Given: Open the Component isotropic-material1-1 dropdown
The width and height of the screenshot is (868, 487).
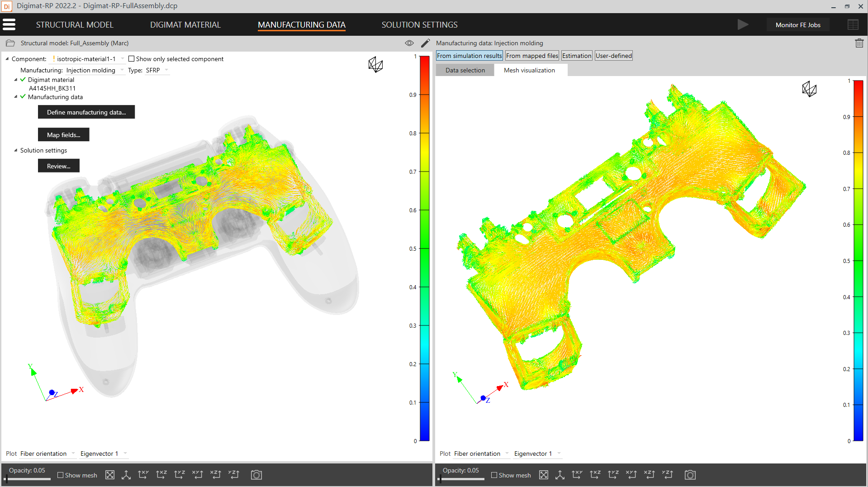Looking at the screenshot, I should (x=122, y=59).
